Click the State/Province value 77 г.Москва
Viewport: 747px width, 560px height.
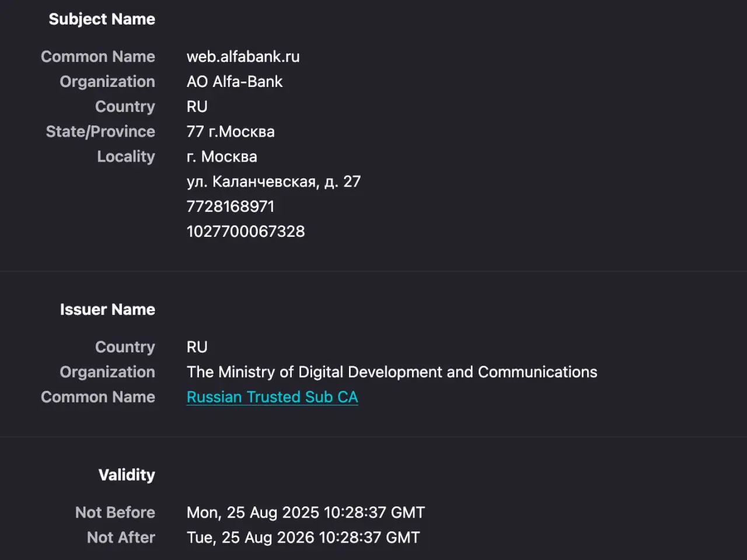tap(231, 132)
